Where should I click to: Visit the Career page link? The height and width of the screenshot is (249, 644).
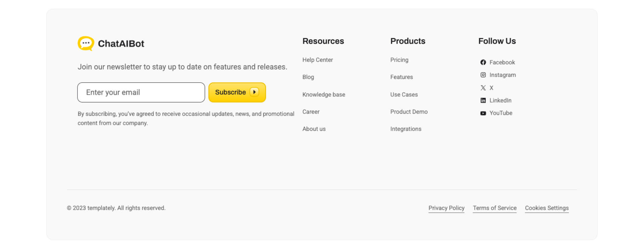click(311, 112)
